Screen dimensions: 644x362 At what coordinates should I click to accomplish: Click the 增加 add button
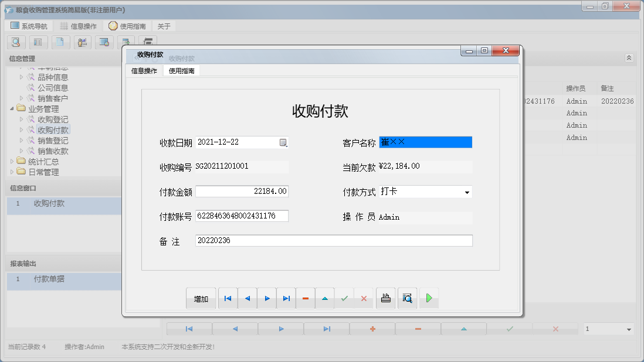click(x=201, y=298)
